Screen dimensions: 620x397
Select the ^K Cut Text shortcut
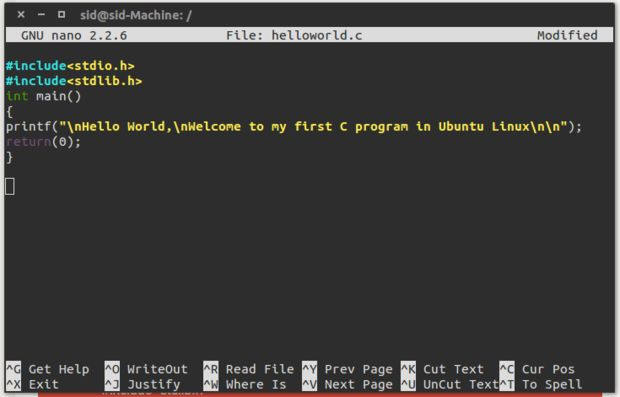click(x=442, y=369)
